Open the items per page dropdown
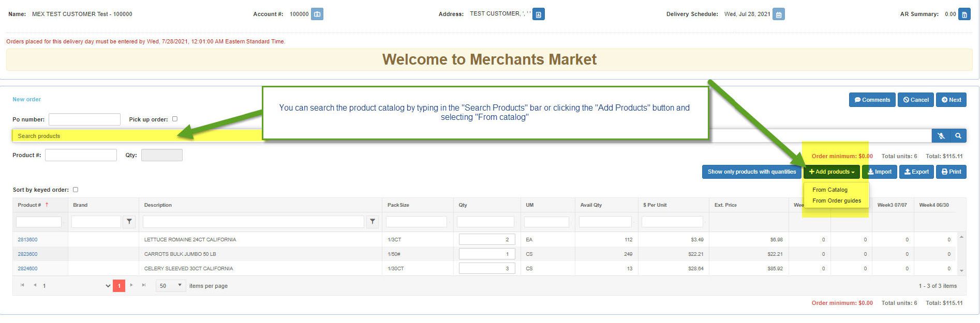Screen dimensions: 980x323 (171, 286)
